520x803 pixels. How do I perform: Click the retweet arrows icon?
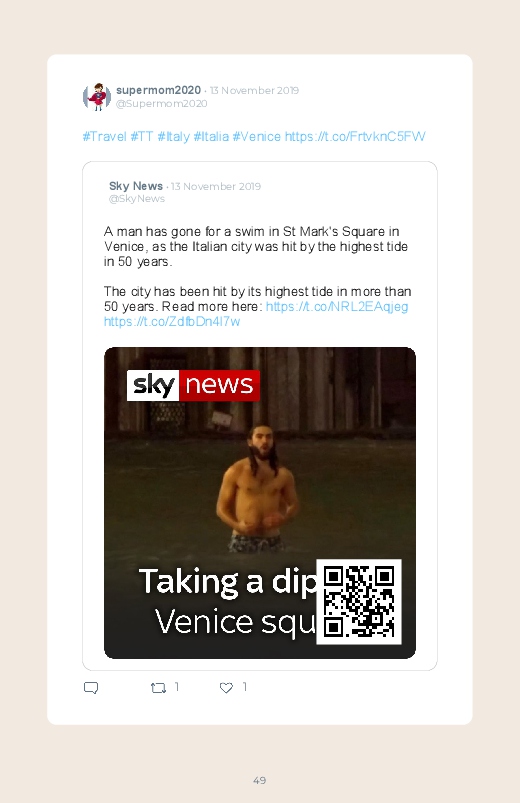(158, 688)
